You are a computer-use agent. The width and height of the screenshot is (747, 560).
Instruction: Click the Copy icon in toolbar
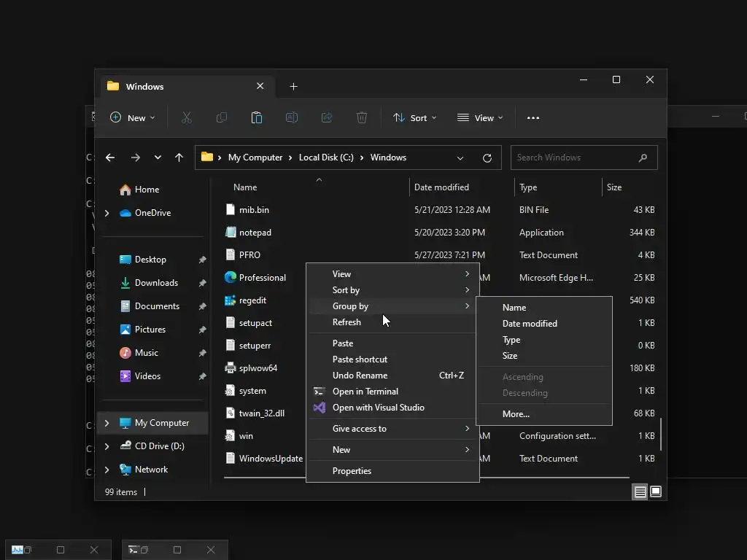[x=222, y=117]
